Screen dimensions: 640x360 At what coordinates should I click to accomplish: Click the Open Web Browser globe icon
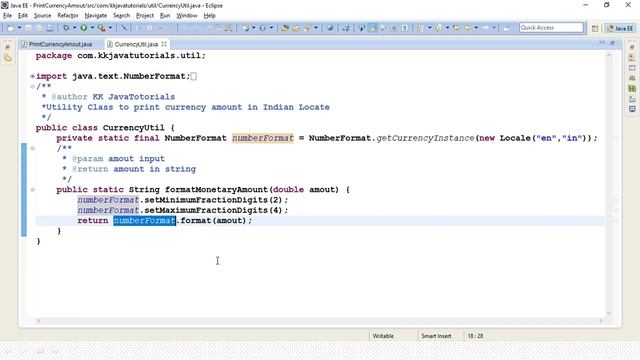point(330,28)
